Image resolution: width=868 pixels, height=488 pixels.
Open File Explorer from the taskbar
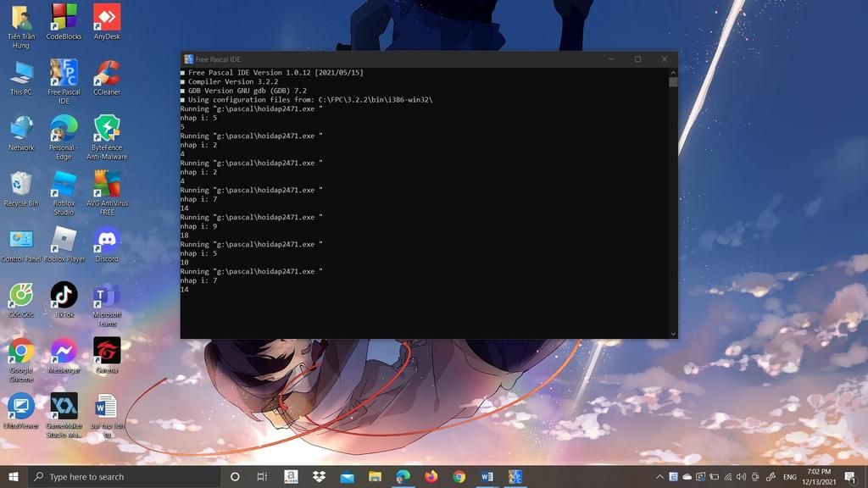(x=375, y=476)
